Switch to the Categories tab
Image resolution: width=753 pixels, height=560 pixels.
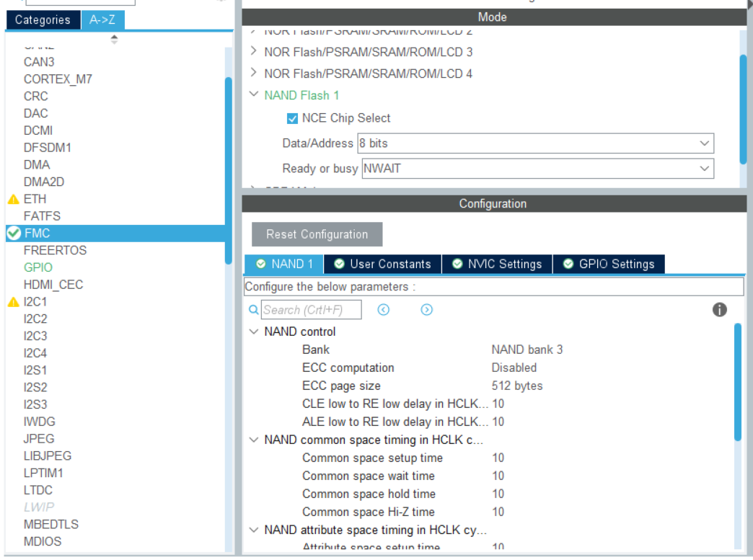[42, 20]
